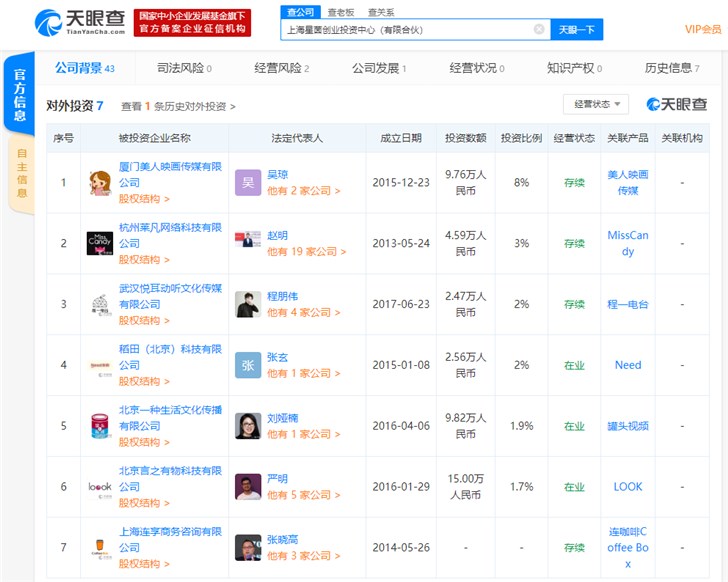
Task: Expand 赵明's 他有19家公司 list
Action: coord(304,252)
